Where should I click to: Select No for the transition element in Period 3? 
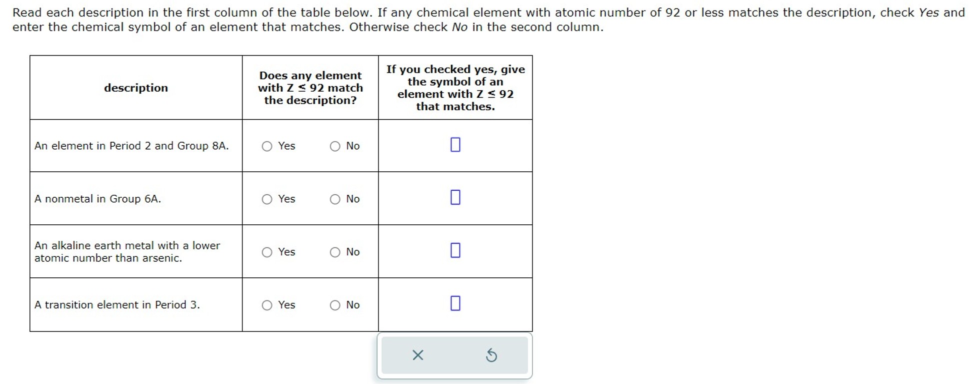(335, 305)
